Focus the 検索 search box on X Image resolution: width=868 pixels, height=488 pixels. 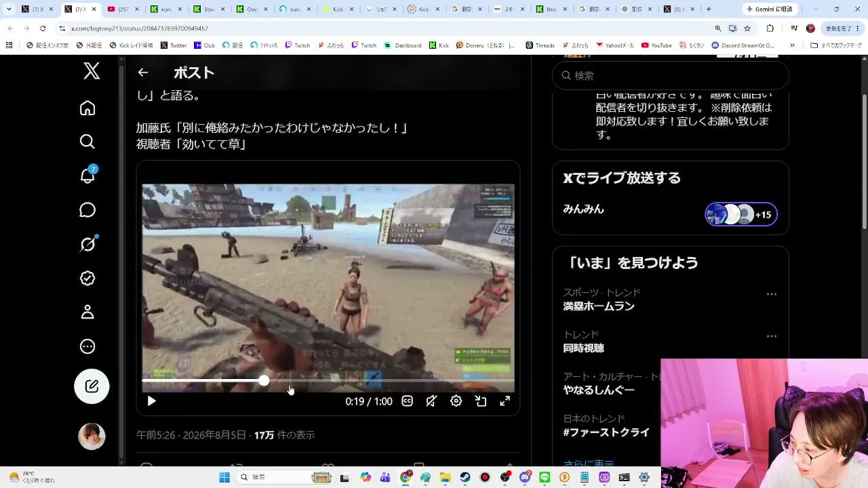pos(671,75)
